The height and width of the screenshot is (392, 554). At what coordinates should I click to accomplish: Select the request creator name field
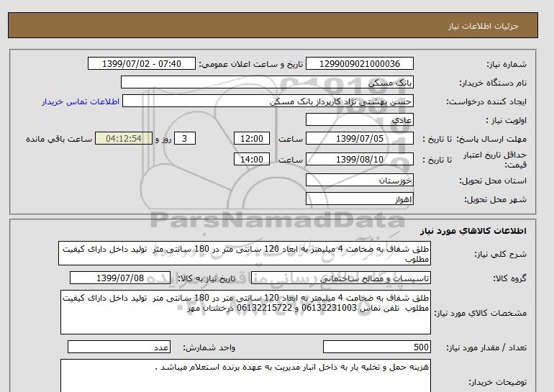(277, 101)
